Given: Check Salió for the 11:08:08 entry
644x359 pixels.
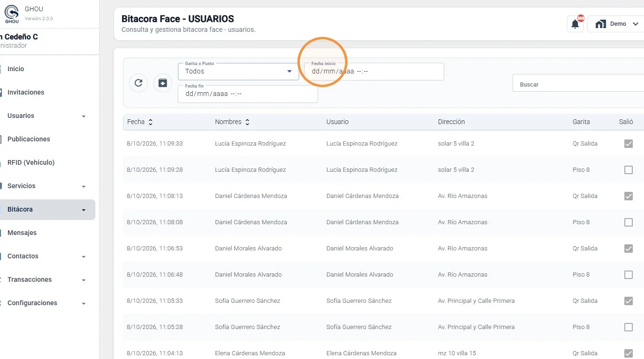Looking at the screenshot, I should coord(629,222).
